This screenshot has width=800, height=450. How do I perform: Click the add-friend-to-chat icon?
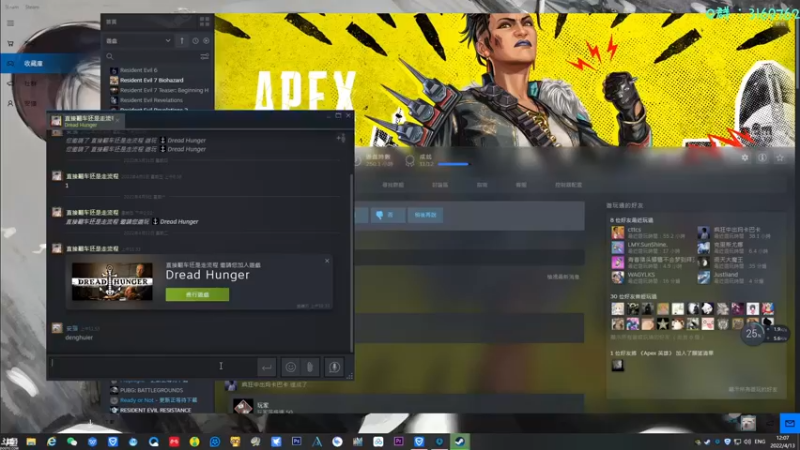tap(341, 138)
